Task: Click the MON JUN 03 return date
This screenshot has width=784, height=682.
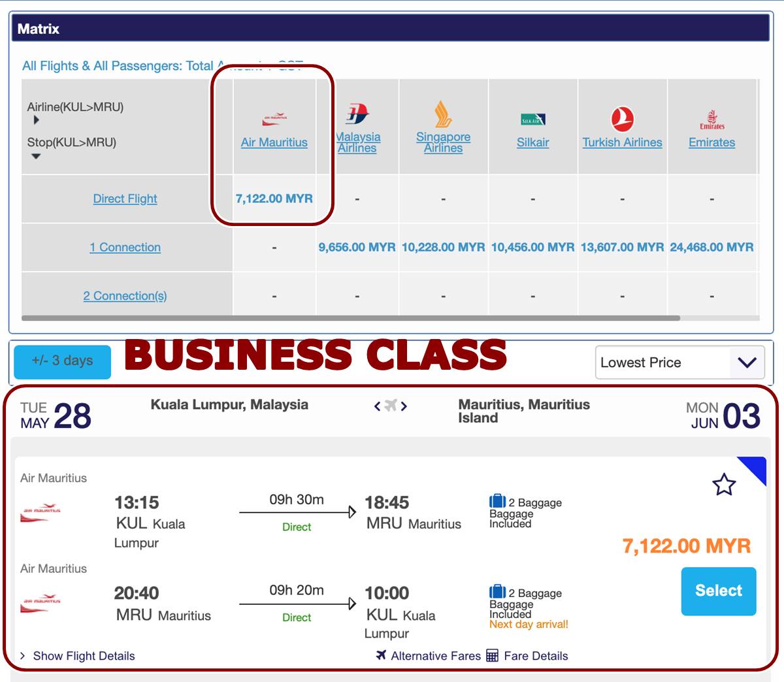Action: point(723,415)
